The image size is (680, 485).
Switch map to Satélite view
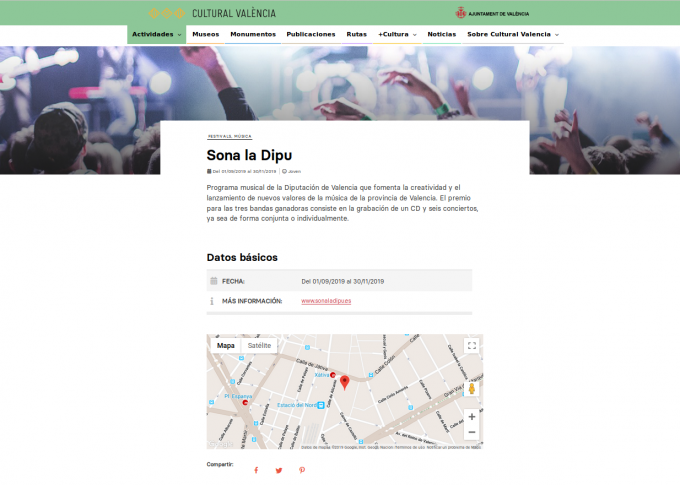[x=259, y=345]
